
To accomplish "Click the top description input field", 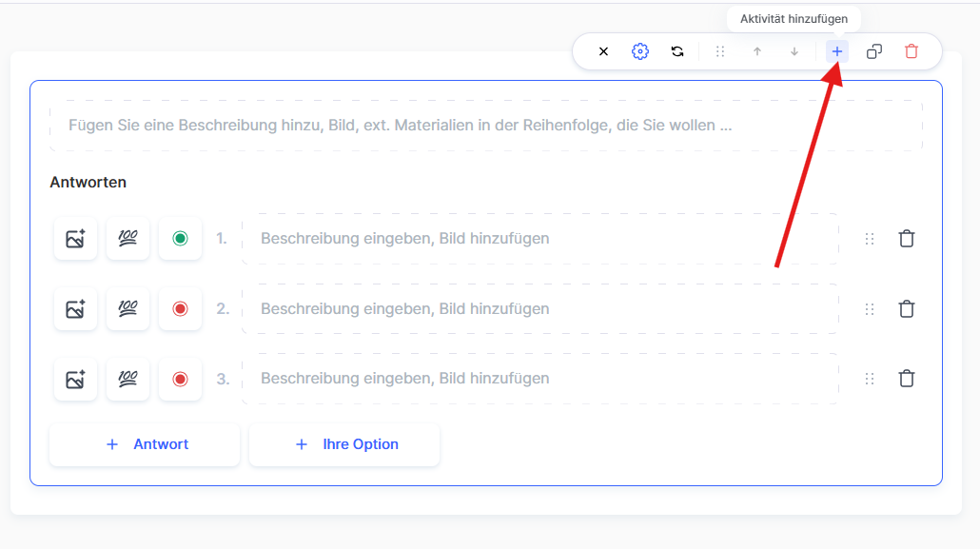I will (485, 126).
